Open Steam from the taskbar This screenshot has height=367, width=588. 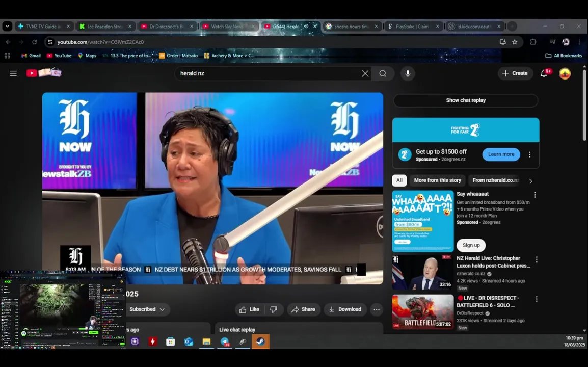coord(260,342)
